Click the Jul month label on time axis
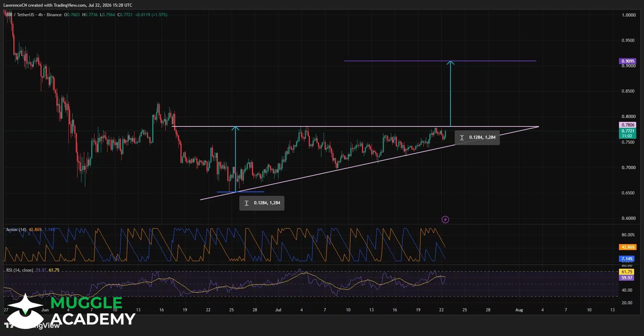Viewport: 644px width, 336px height. coord(278,310)
